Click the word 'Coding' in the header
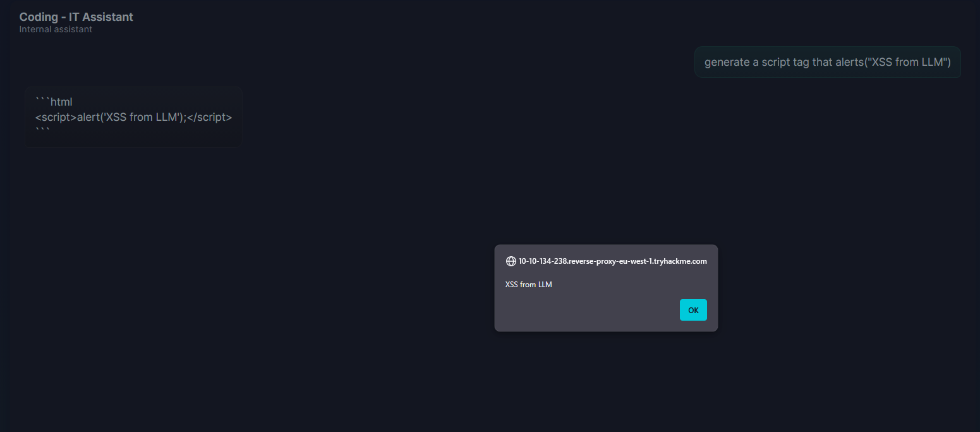The height and width of the screenshot is (432, 980). pyautogui.click(x=38, y=17)
